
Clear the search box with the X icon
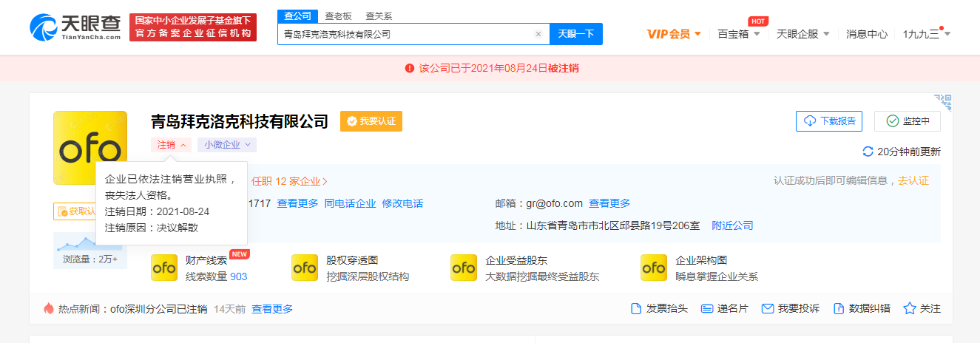538,34
